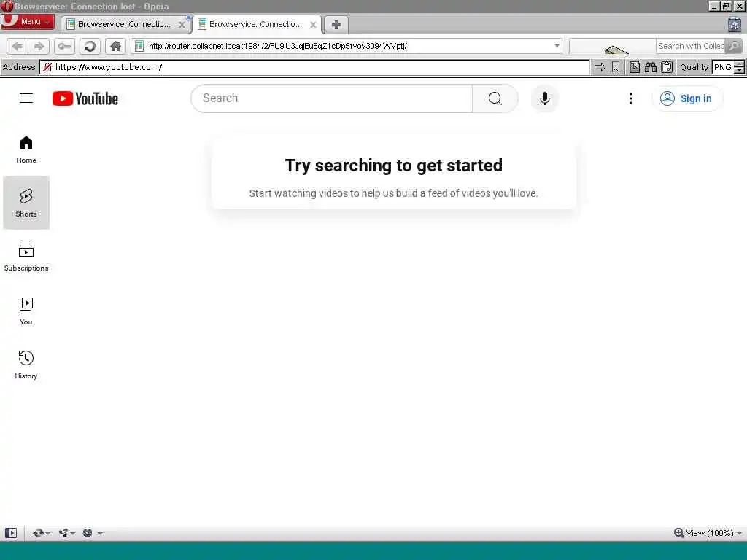
Task: Open the Opera Link sync icon
Action: point(38,533)
